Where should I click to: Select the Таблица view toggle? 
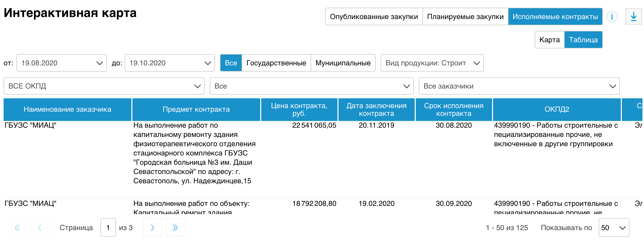pyautogui.click(x=583, y=40)
